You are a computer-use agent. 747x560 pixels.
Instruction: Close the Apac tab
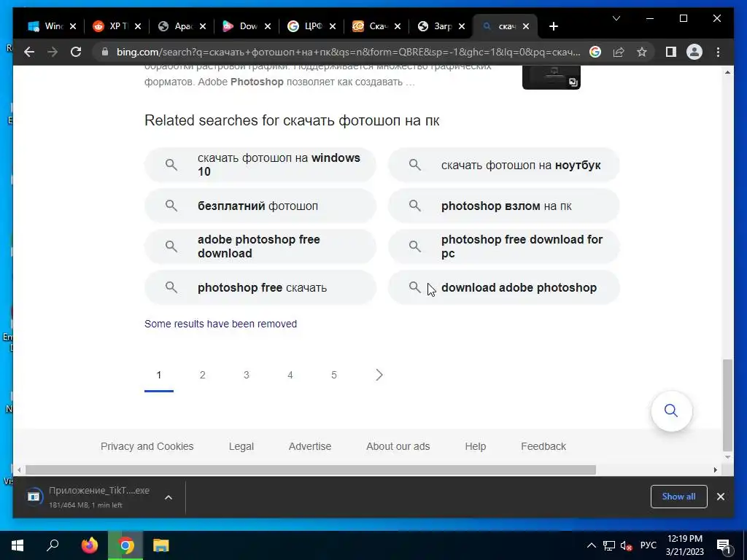click(203, 26)
